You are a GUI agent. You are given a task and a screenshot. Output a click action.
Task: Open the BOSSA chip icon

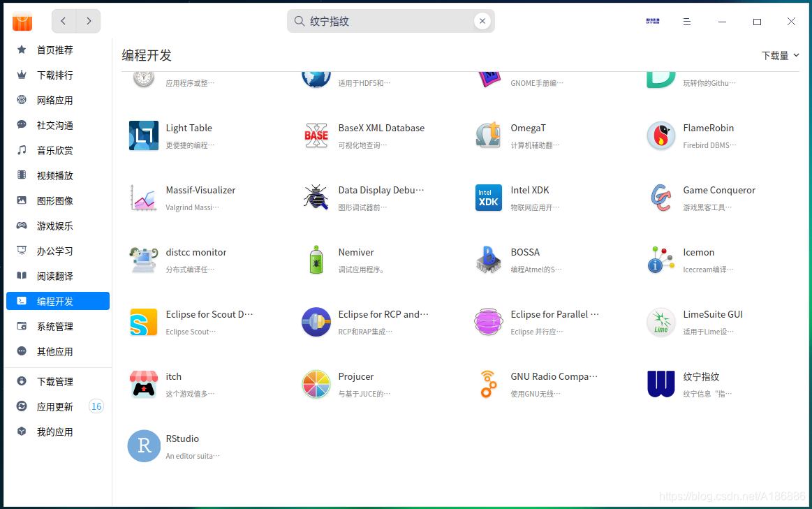click(x=488, y=260)
